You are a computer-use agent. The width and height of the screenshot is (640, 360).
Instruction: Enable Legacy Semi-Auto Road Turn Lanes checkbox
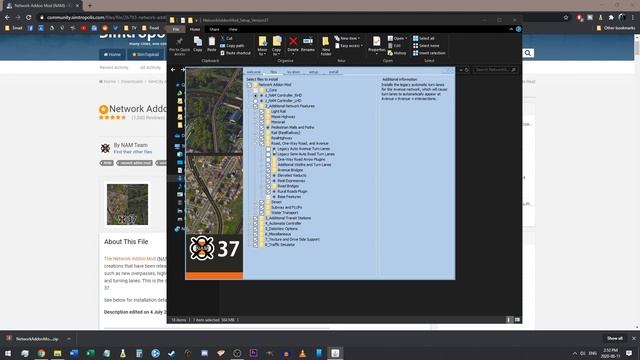pyautogui.click(x=268, y=154)
